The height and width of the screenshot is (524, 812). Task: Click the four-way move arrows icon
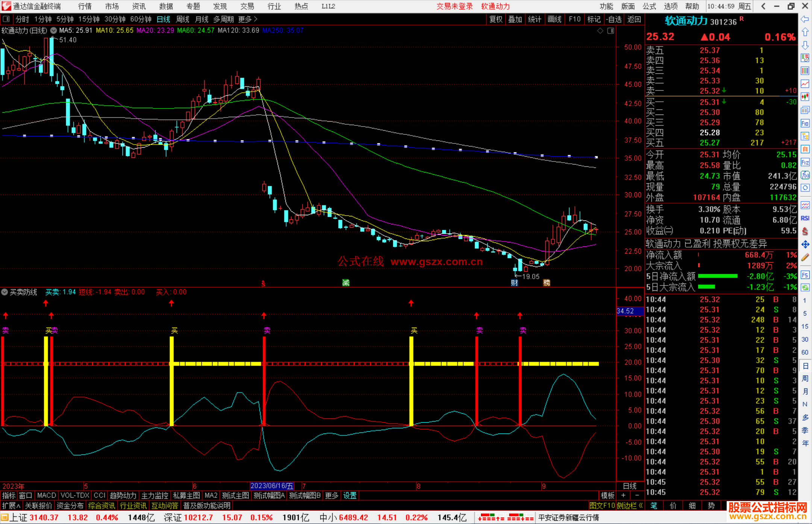[x=805, y=245]
